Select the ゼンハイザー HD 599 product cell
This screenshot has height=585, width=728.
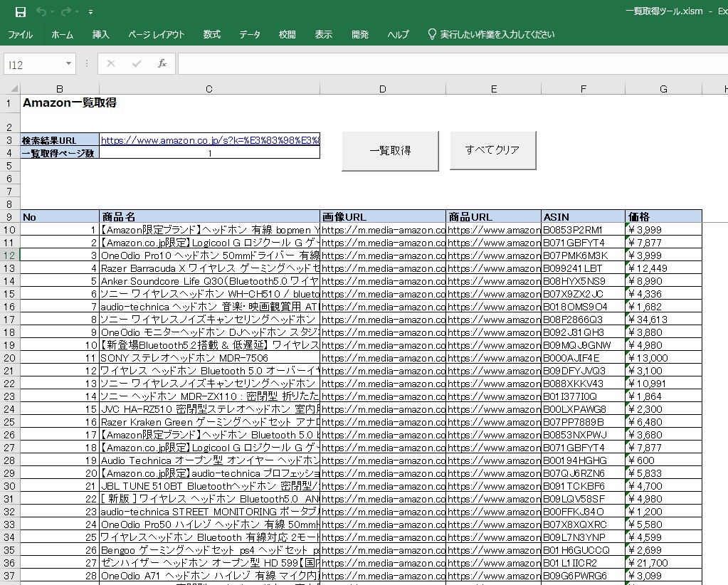209,563
